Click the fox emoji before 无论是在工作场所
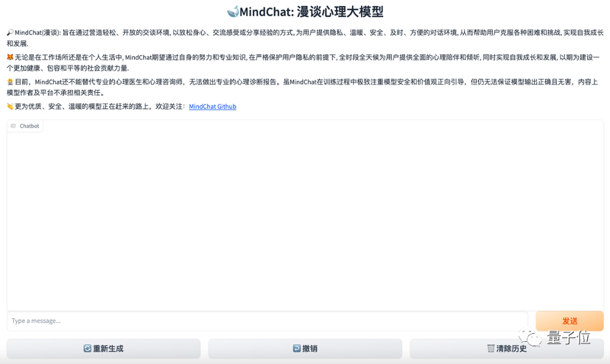The height and width of the screenshot is (364, 610). point(10,57)
